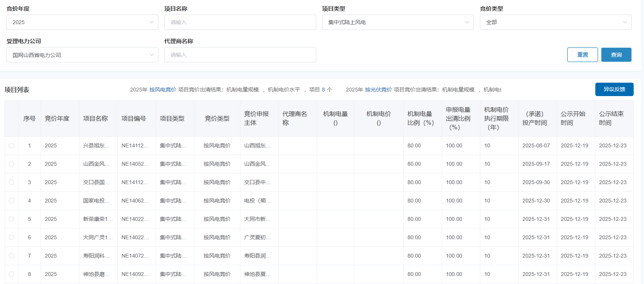This screenshot has width=644, height=284.
Task: Focus the 代理商名称 input field
Action: [x=240, y=55]
